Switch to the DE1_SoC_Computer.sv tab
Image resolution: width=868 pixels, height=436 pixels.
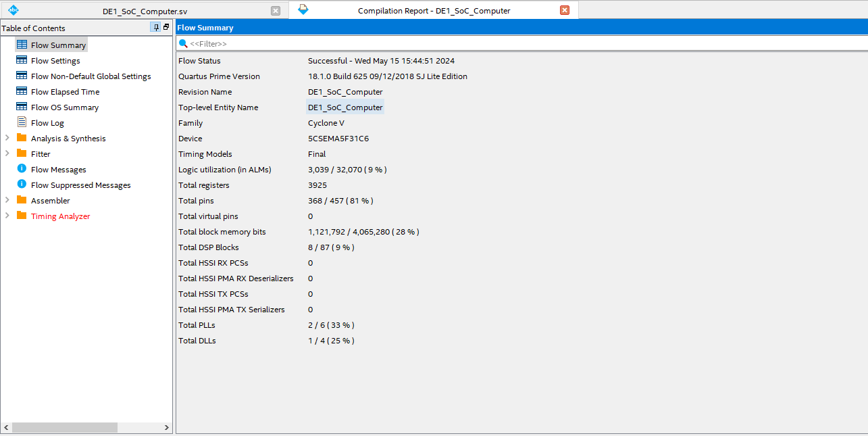pos(145,10)
